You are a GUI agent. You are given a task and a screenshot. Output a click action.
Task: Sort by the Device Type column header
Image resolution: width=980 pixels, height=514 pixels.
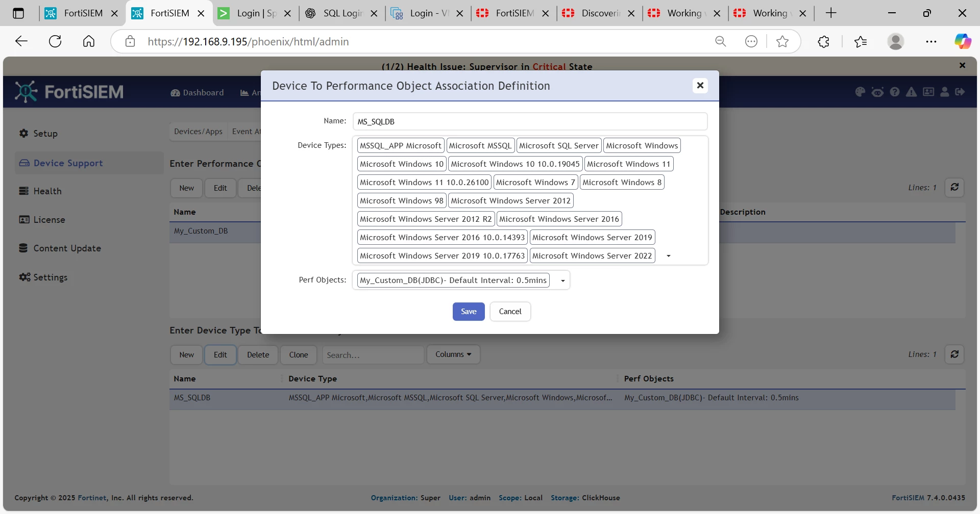pos(312,379)
